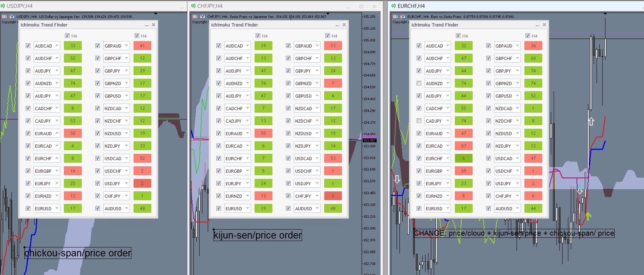This screenshot has height=275, width=644.
Task: Click red table icon at USDJPY chart corner
Action: 5,16
